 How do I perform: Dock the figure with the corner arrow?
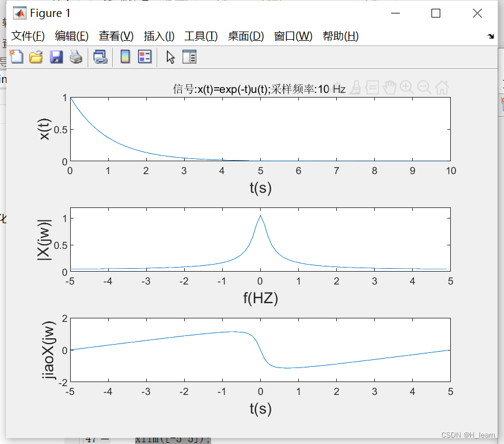tap(491, 36)
